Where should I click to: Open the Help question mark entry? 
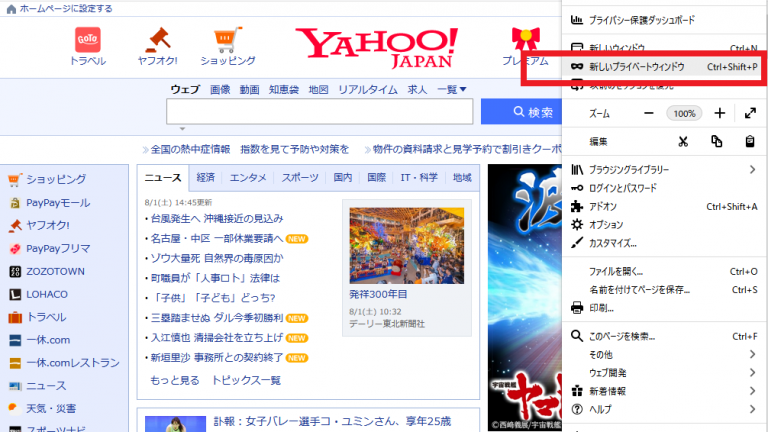[x=664, y=409]
